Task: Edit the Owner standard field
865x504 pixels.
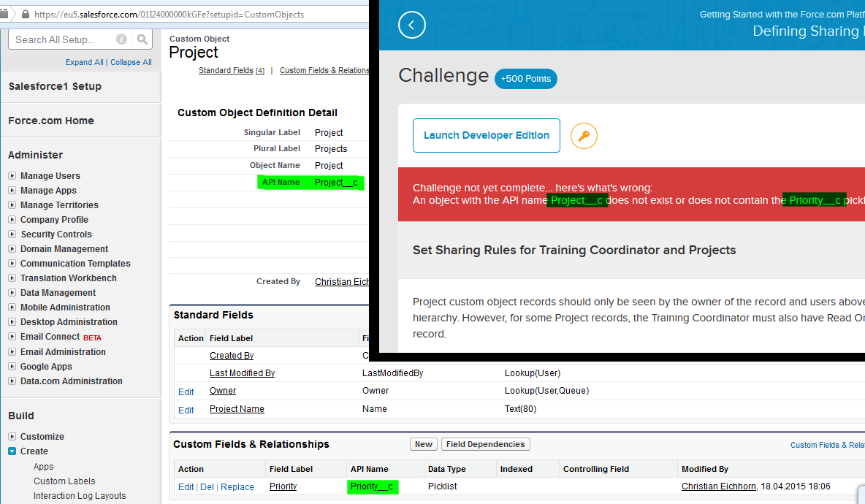Action: (x=186, y=392)
